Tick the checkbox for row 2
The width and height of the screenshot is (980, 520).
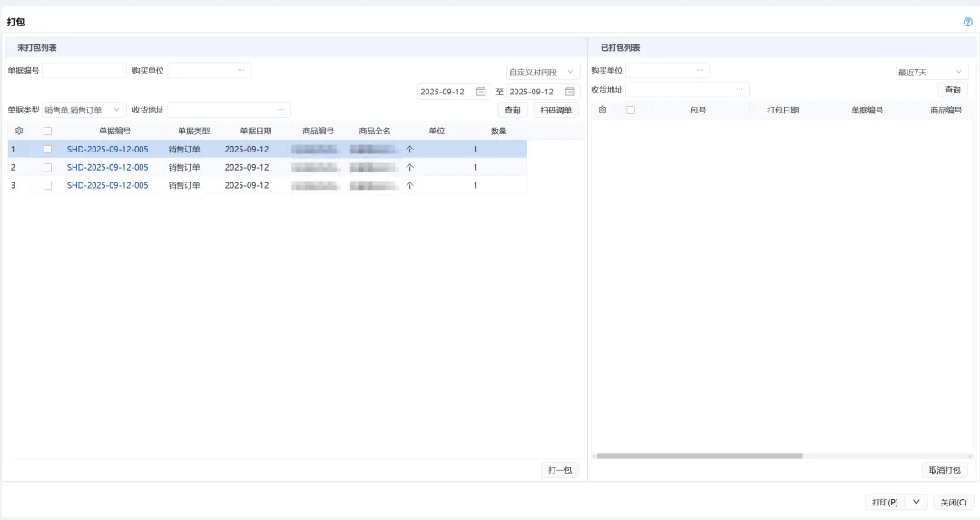tap(47, 167)
